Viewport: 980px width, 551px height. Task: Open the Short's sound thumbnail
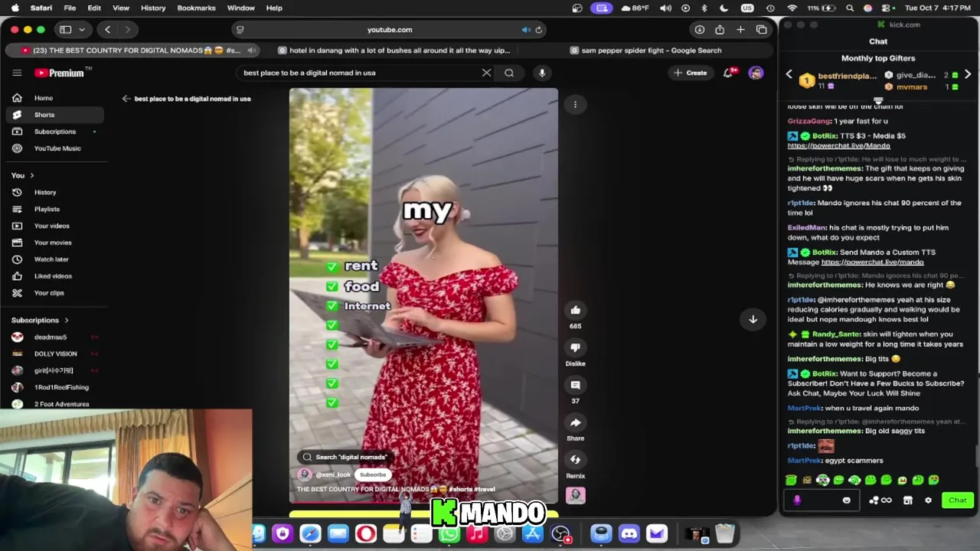pyautogui.click(x=575, y=495)
